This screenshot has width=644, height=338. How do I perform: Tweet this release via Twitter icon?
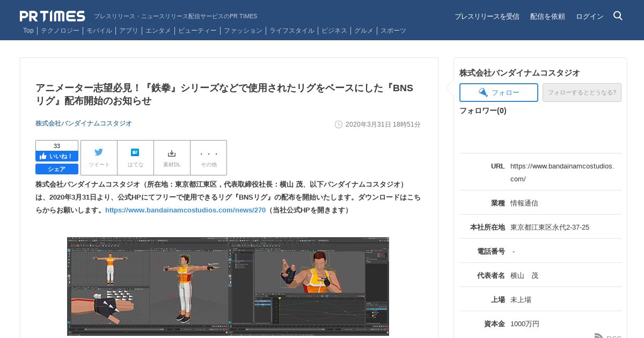point(99,158)
